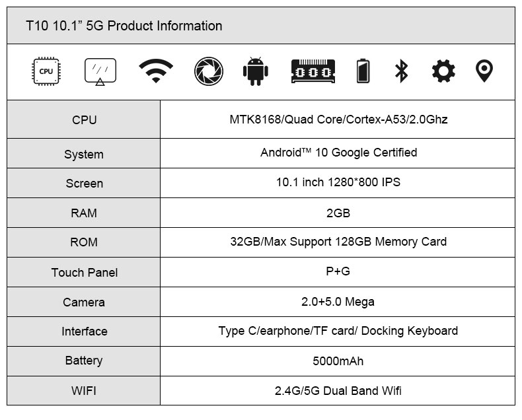Click the 10.1 inch 1280*800 IPS value

pos(338,182)
